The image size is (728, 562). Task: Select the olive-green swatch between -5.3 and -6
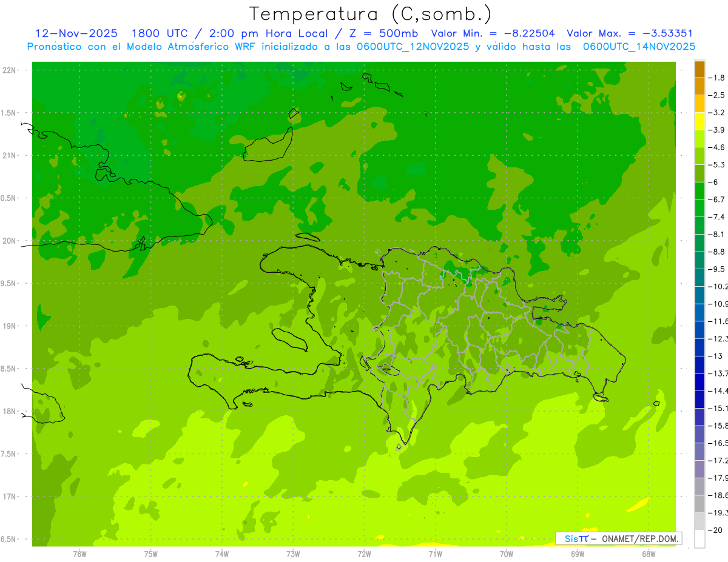[699, 173]
